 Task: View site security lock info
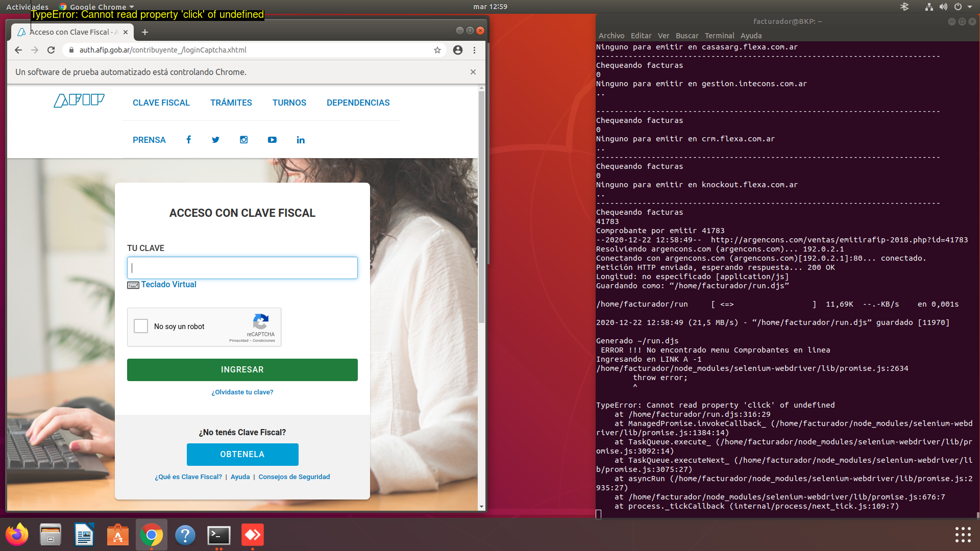click(x=71, y=50)
